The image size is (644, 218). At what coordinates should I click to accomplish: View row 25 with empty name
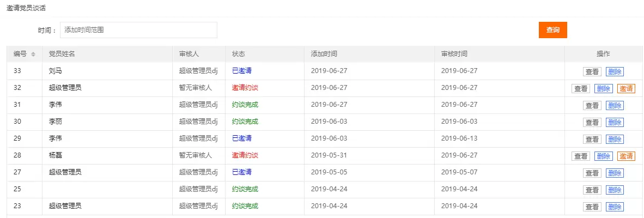click(592, 190)
